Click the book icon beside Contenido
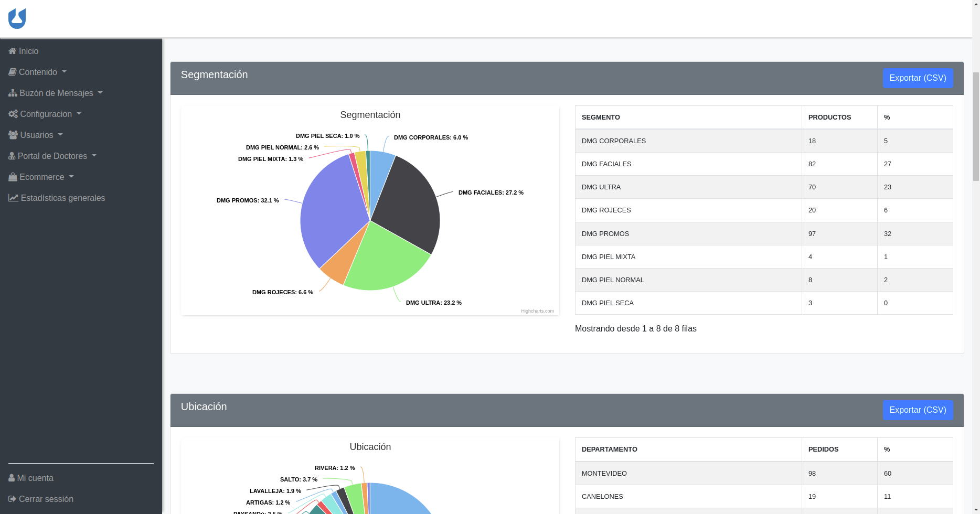 point(13,72)
